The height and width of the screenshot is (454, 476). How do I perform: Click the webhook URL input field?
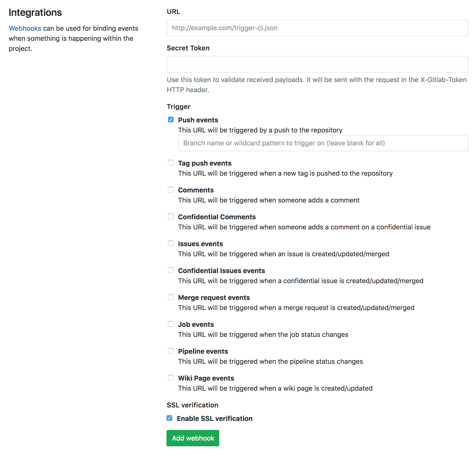[317, 28]
